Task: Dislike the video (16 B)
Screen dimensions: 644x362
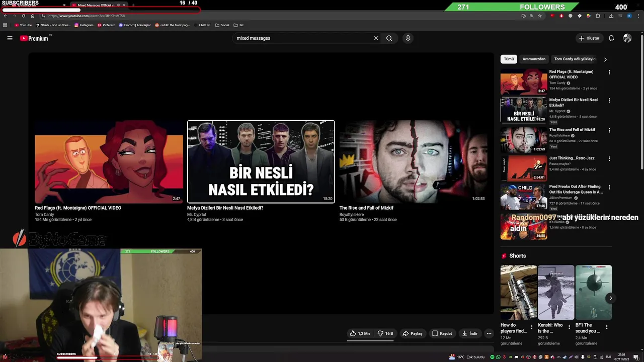Action: 385,333
